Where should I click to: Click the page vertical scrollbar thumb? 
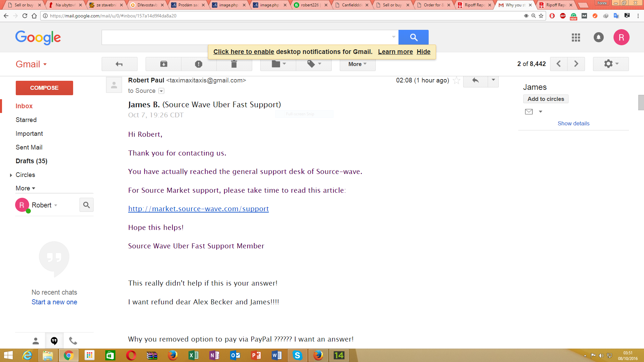click(641, 103)
